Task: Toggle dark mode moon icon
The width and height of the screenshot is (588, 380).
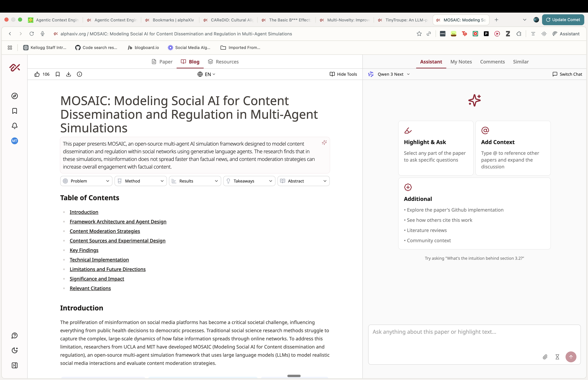Action: point(15,350)
